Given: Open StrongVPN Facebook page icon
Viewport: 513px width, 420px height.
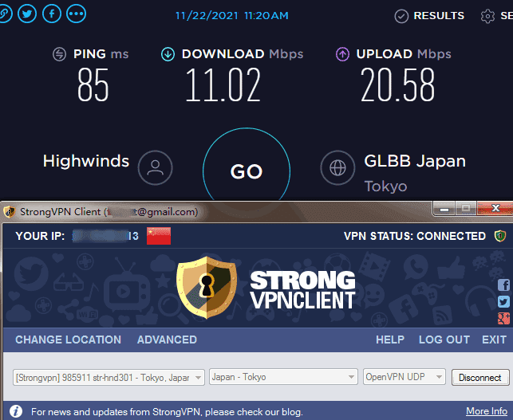Looking at the screenshot, I should tap(503, 285).
